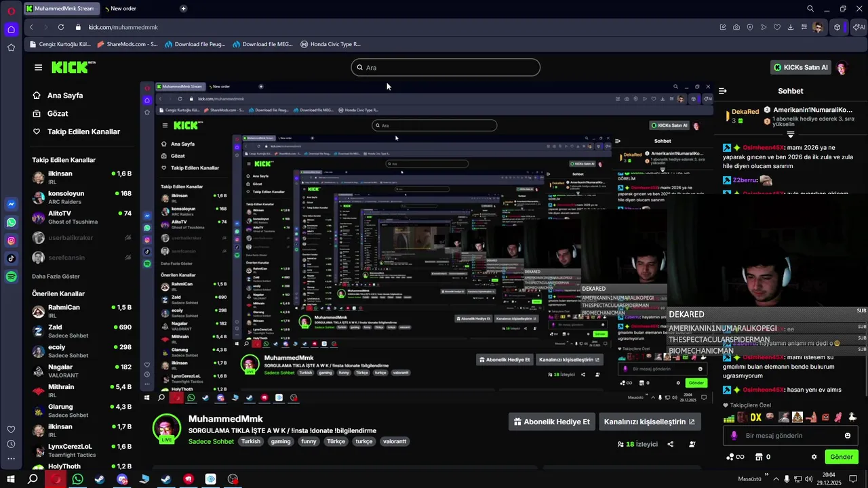This screenshot has height=488, width=868.
Task: Open Opera sidebar TikTok icon
Action: pyautogui.click(x=12, y=258)
